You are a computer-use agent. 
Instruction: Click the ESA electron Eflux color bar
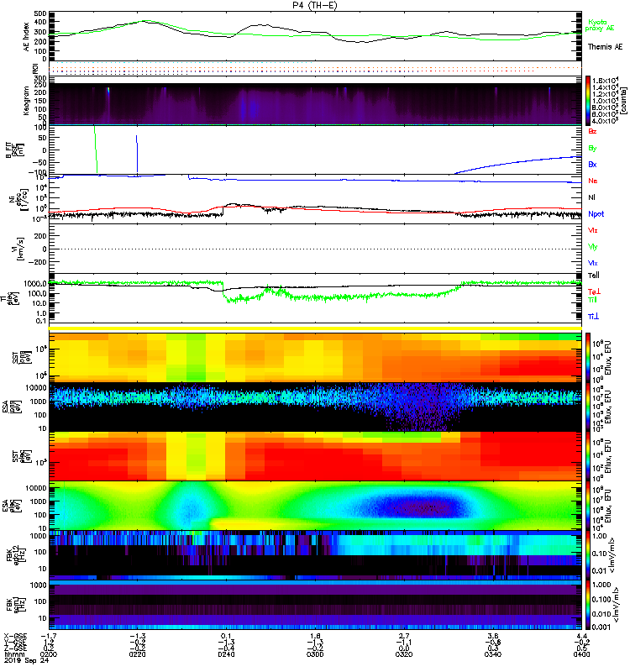588,505
